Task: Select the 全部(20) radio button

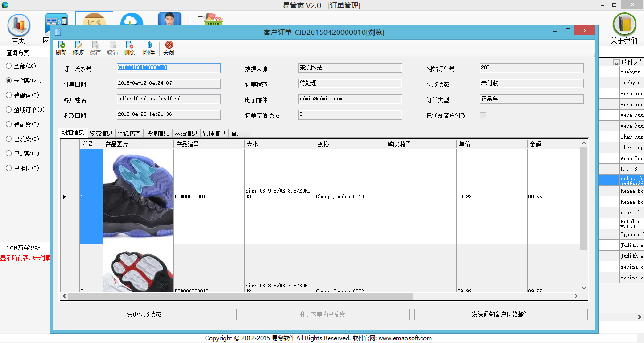Action: coord(8,66)
